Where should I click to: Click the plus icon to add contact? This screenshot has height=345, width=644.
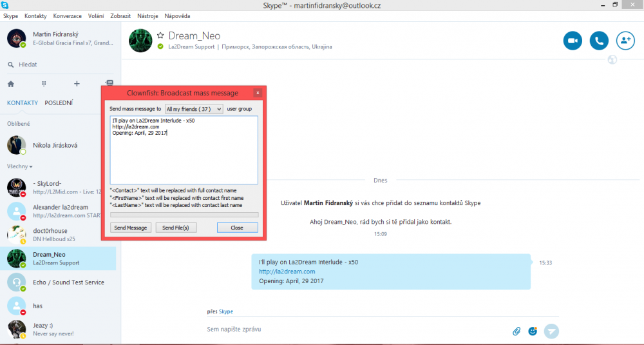coord(77,84)
